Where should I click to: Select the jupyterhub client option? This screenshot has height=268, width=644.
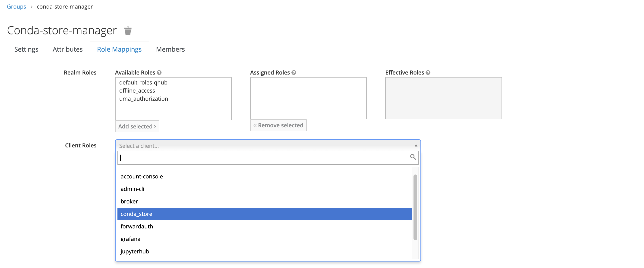point(135,251)
